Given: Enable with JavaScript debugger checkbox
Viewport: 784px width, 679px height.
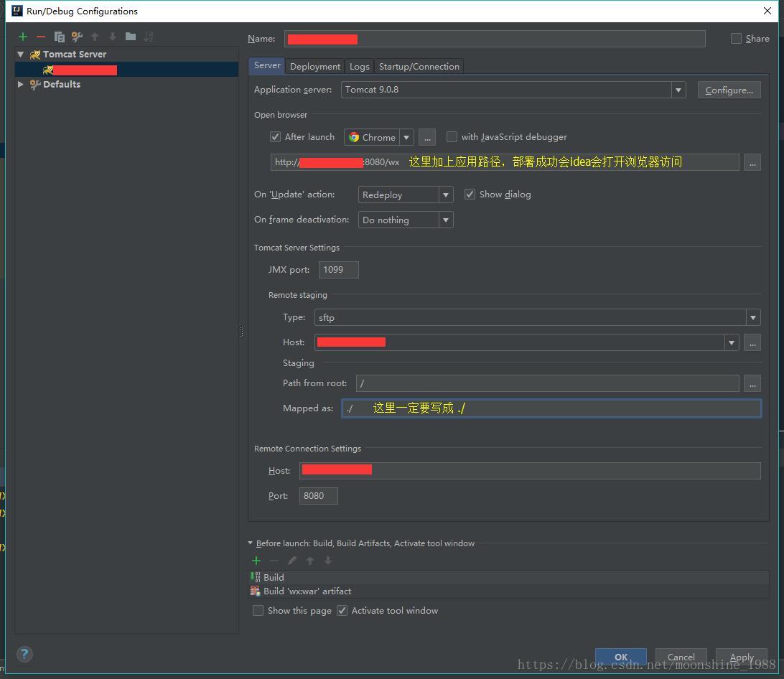Looking at the screenshot, I should 452,136.
